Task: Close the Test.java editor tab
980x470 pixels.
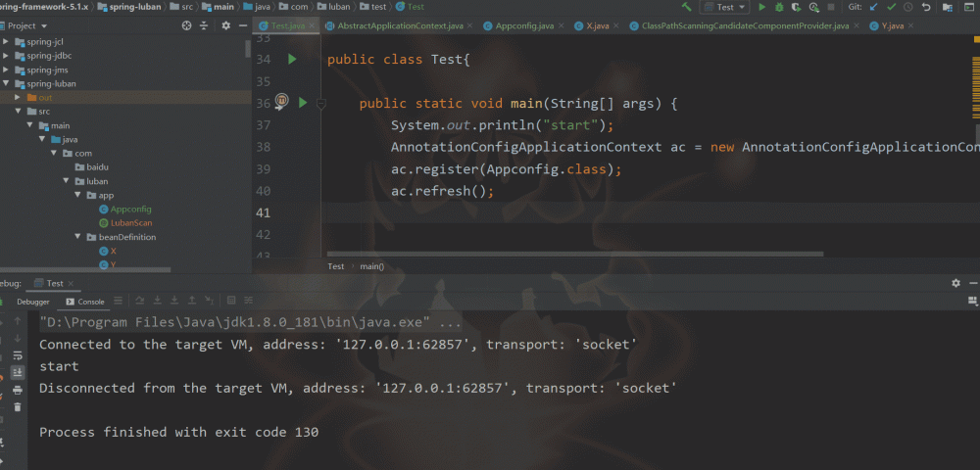Action: pyautogui.click(x=311, y=25)
